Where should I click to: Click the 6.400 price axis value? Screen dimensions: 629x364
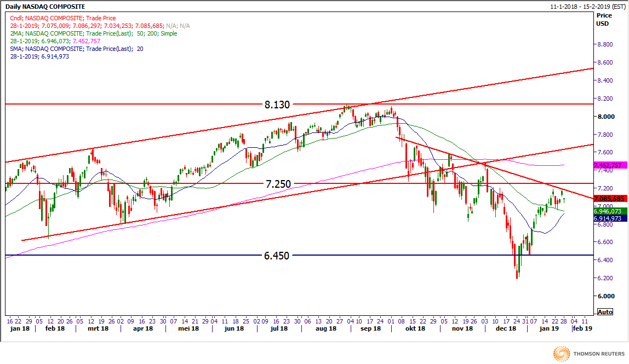605,260
